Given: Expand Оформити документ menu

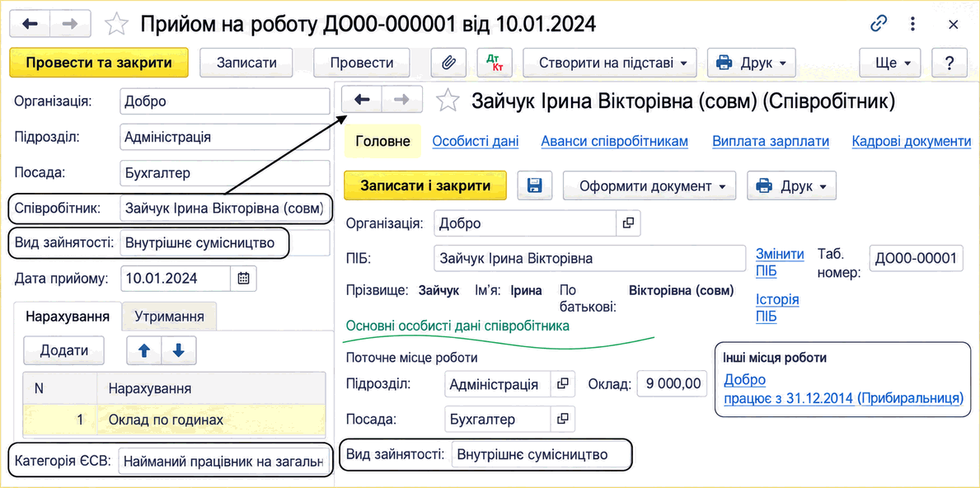Looking at the screenshot, I should tap(649, 185).
